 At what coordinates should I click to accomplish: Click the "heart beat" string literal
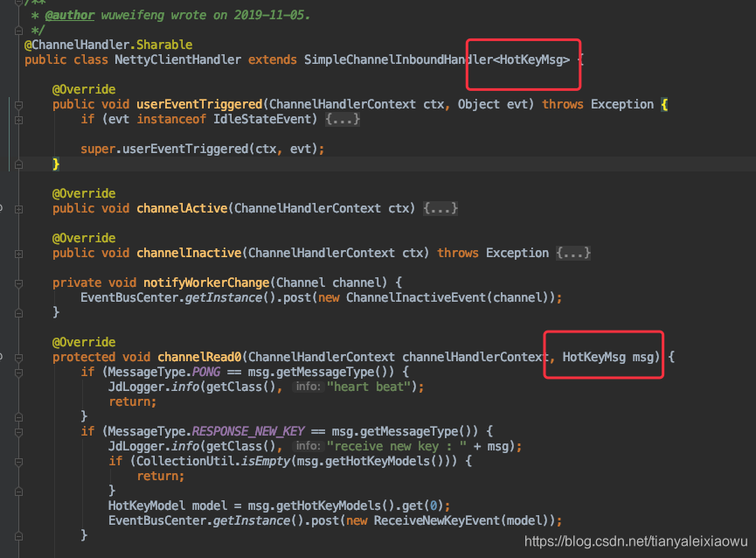point(369,387)
